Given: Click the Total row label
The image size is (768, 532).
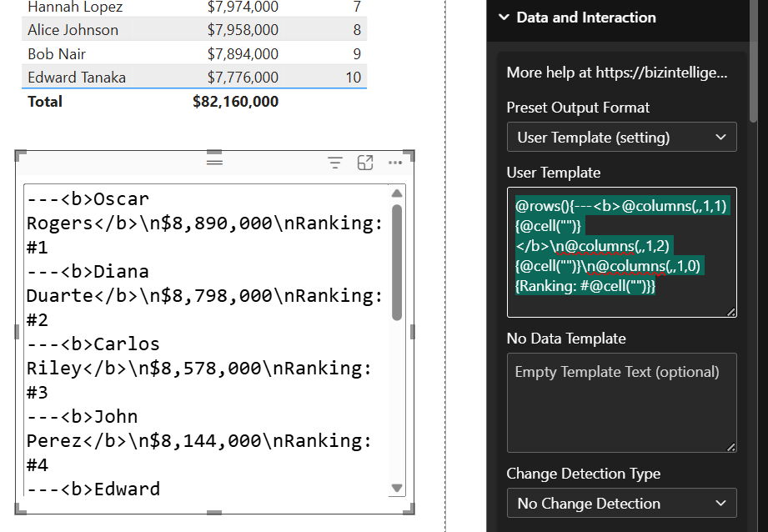Looking at the screenshot, I should click(x=45, y=102).
